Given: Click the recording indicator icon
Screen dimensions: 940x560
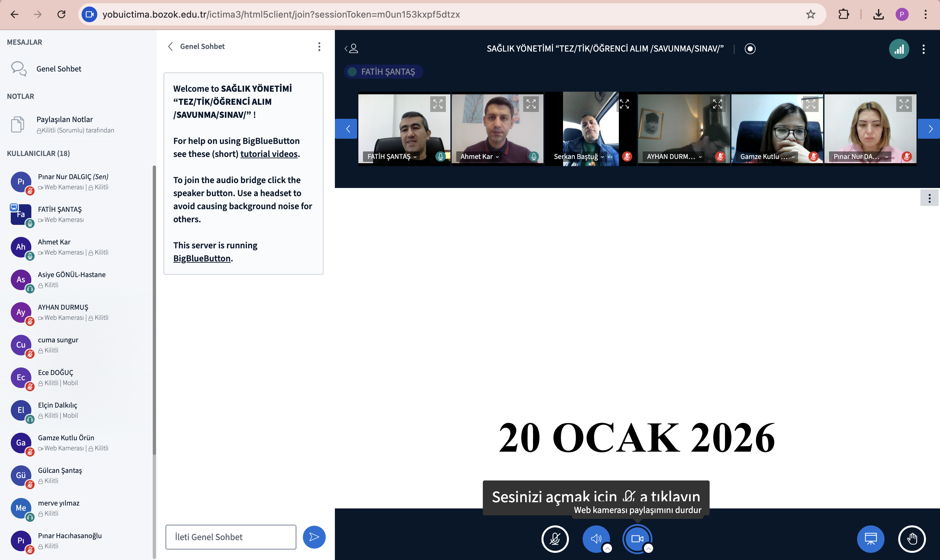Looking at the screenshot, I should pyautogui.click(x=750, y=49).
